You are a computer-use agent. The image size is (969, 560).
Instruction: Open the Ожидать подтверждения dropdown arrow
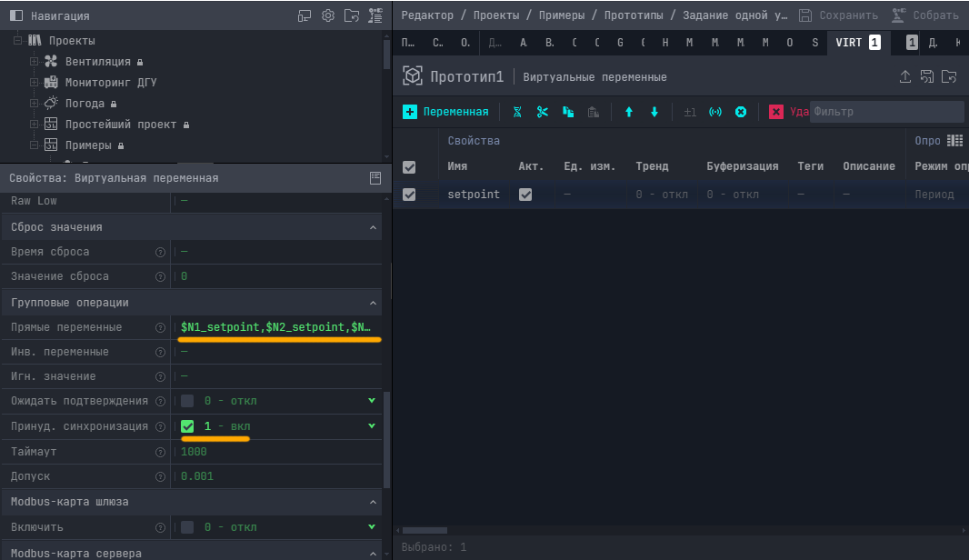[372, 401]
